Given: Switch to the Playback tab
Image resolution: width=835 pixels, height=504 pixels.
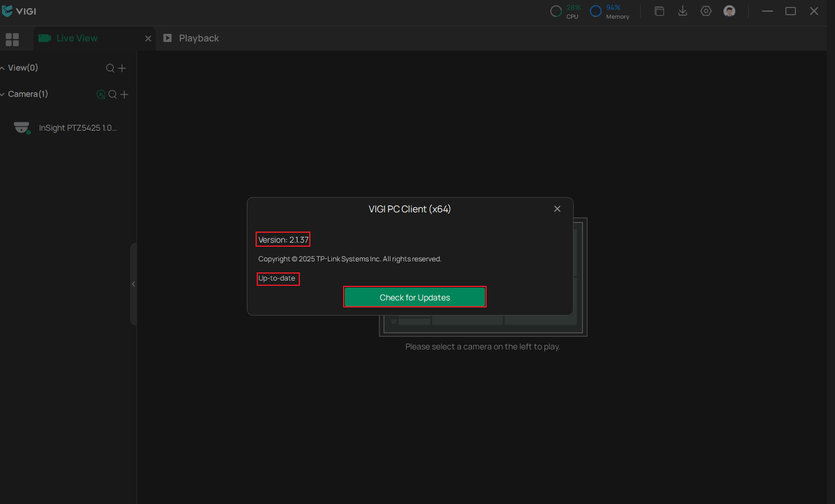Looking at the screenshot, I should point(191,38).
